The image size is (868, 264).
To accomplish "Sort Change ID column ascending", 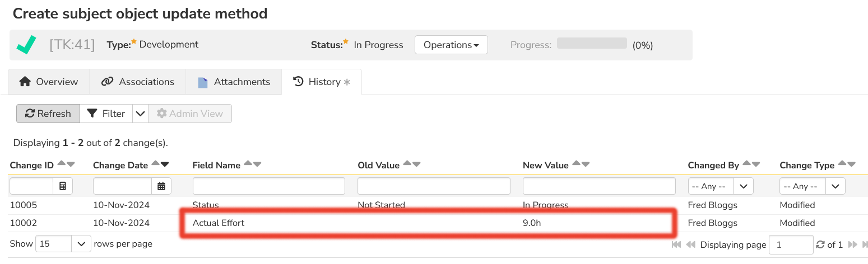I will point(62,164).
